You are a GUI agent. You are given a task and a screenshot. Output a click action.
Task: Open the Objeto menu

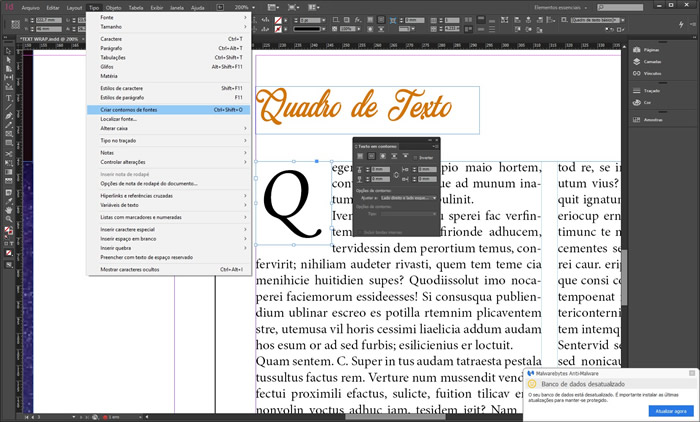113,6
